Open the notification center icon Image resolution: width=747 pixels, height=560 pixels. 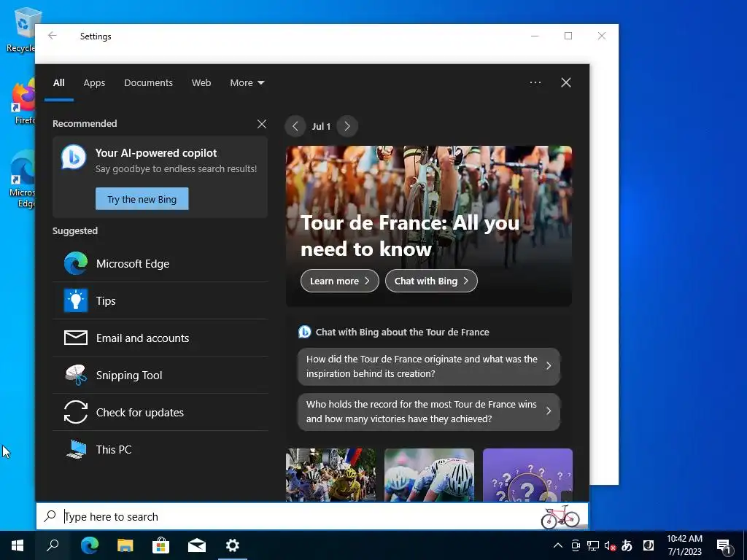(x=724, y=545)
